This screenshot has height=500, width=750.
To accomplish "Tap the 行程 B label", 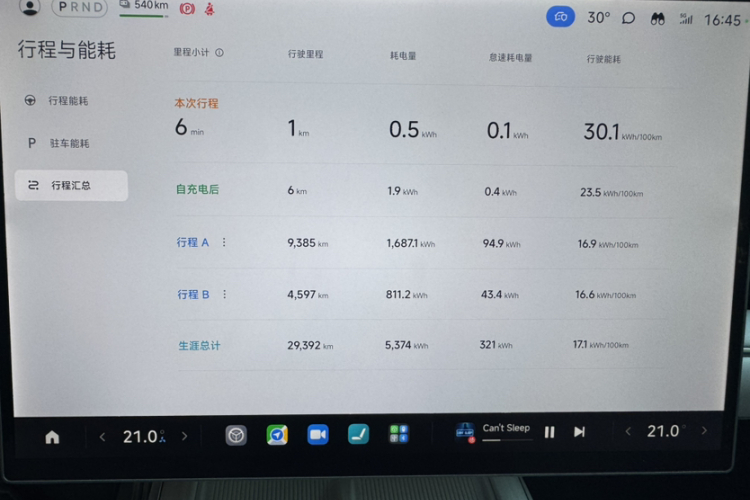I will [194, 294].
